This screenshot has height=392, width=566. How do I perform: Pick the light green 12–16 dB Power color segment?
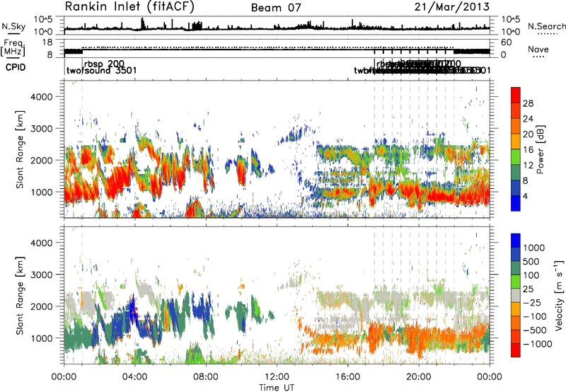[x=516, y=157]
